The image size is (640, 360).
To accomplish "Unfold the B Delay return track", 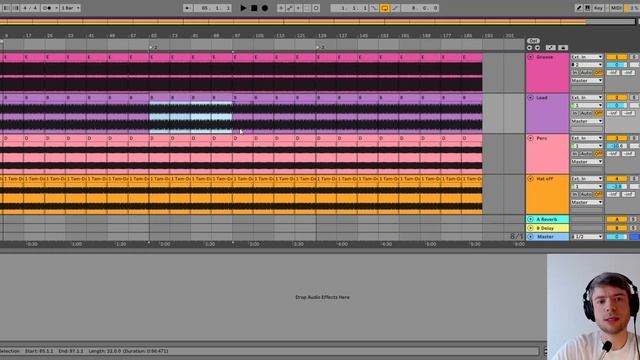I will point(531,228).
